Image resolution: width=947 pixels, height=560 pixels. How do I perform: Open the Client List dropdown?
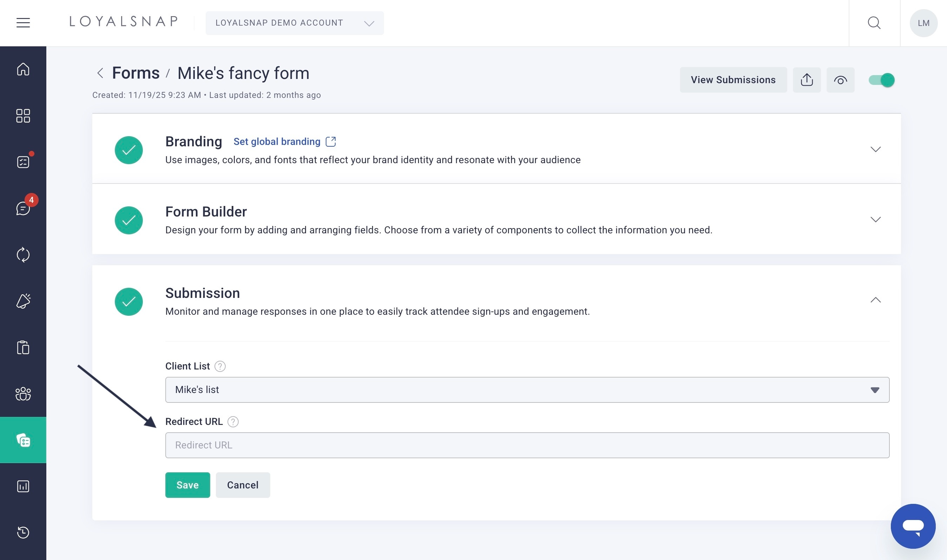click(527, 390)
